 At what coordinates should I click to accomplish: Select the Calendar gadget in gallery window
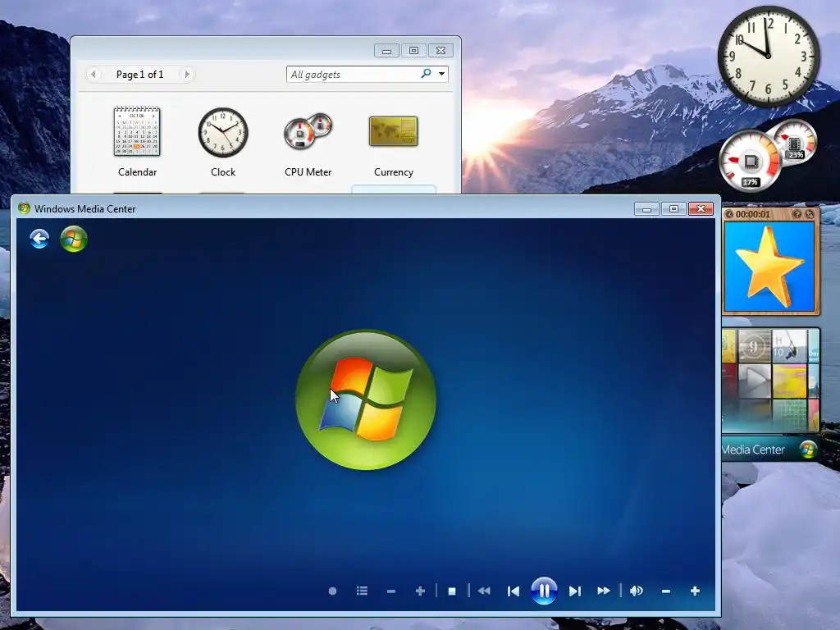point(137,142)
